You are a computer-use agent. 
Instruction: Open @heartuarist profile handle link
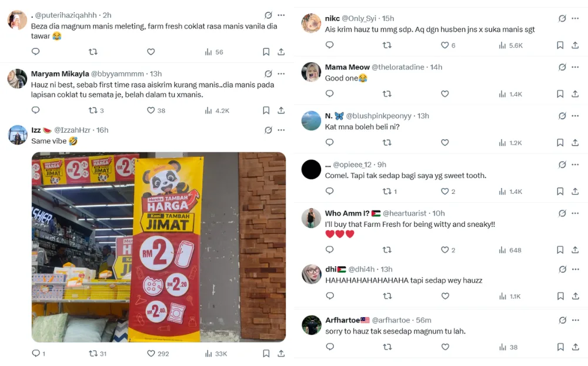point(405,213)
